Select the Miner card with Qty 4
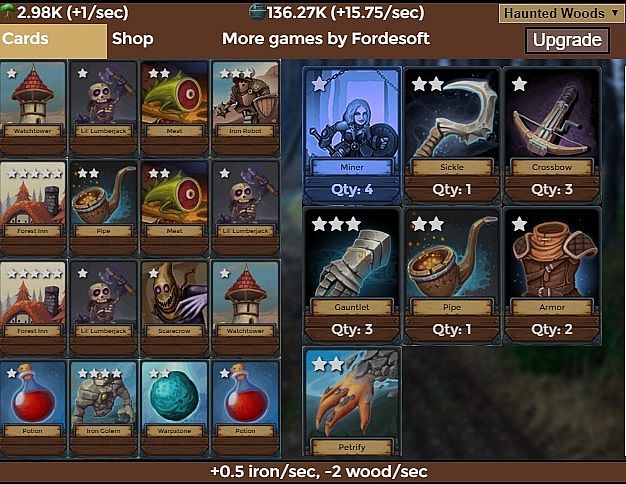626x484 pixels. pyautogui.click(x=352, y=136)
